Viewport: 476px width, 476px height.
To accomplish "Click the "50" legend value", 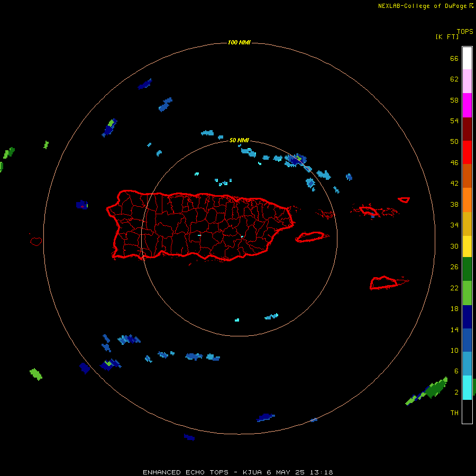I will [x=454, y=142].
